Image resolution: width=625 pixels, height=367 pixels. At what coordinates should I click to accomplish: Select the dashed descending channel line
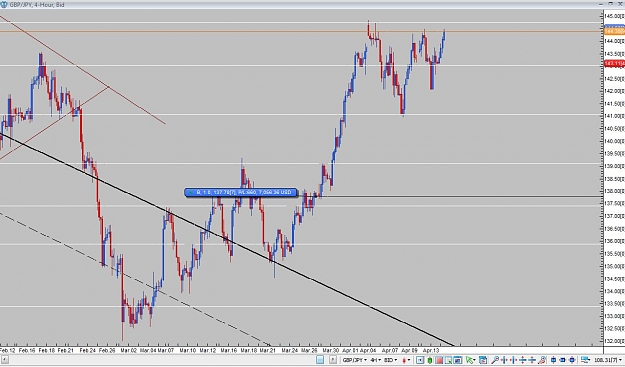(136, 279)
